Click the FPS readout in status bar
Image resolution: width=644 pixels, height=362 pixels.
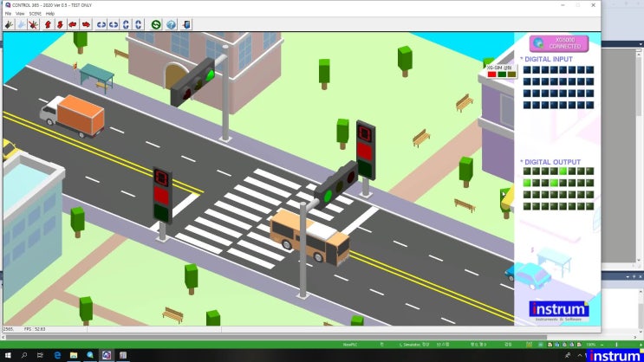(35, 329)
